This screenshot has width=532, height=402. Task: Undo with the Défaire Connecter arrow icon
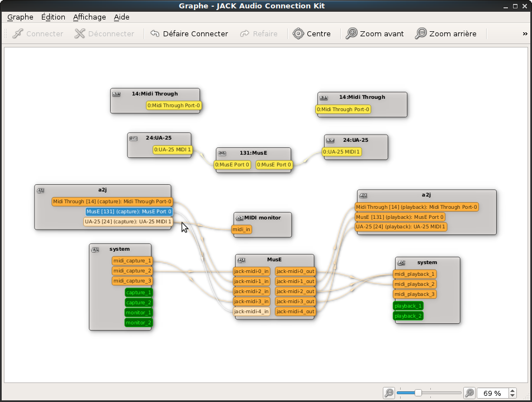(x=155, y=33)
